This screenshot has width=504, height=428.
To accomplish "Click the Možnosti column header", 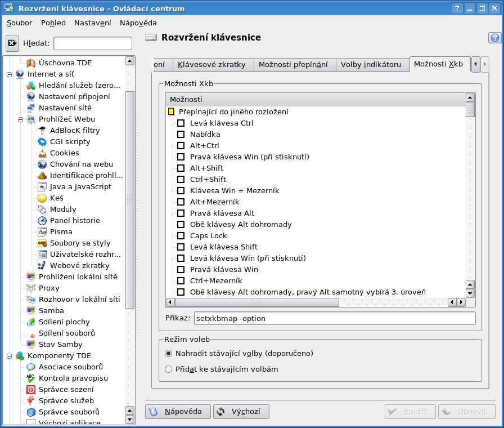I will click(x=316, y=100).
